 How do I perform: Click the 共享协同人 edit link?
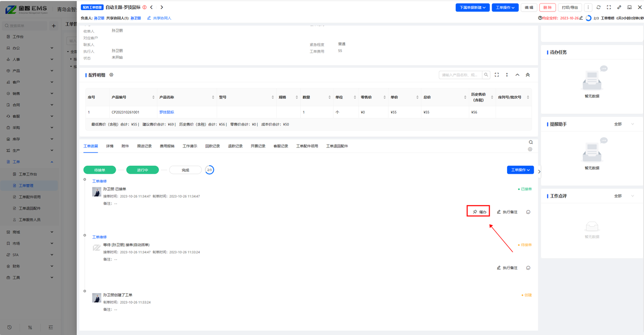(x=159, y=18)
